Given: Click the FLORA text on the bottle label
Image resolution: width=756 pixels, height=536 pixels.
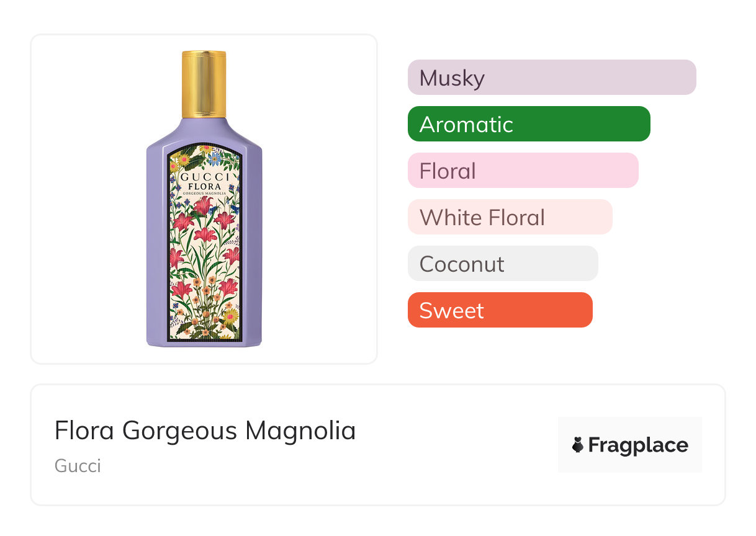Looking at the screenshot, I should point(204,186).
